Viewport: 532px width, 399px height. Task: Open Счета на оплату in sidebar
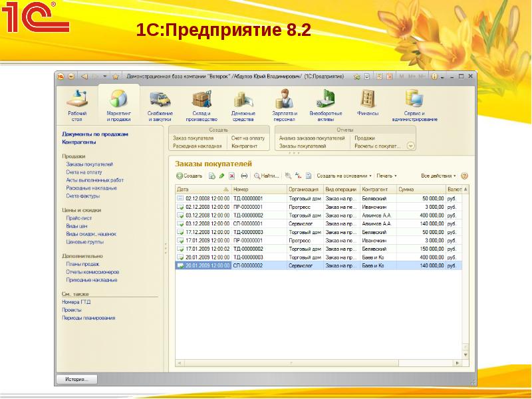[x=84, y=172]
